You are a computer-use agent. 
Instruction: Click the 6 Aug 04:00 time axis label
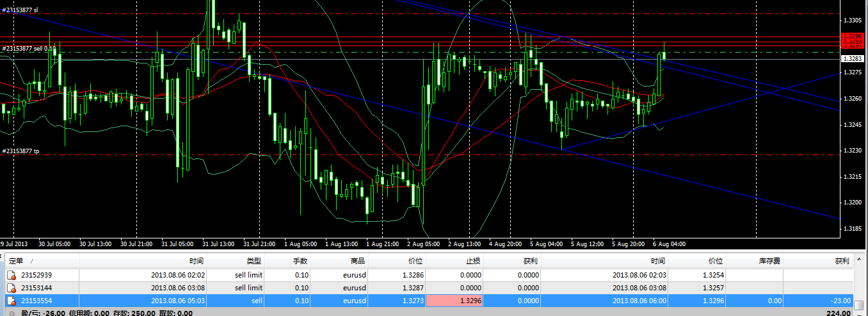tap(670, 244)
